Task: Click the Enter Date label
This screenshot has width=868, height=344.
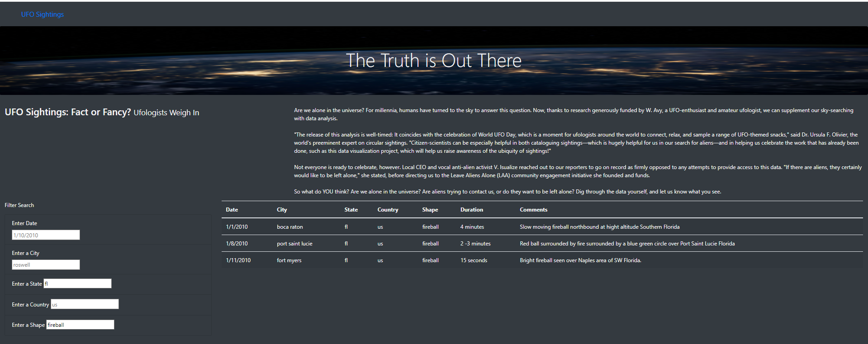Action: [x=24, y=223]
